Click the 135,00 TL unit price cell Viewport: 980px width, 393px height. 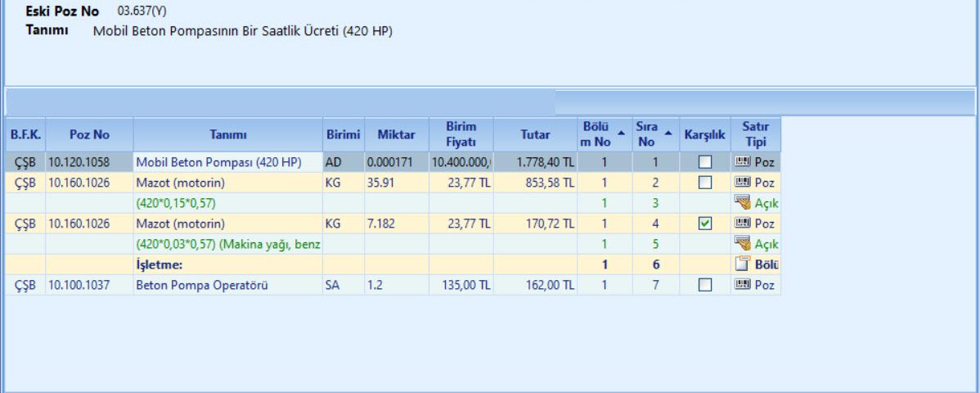[461, 285]
